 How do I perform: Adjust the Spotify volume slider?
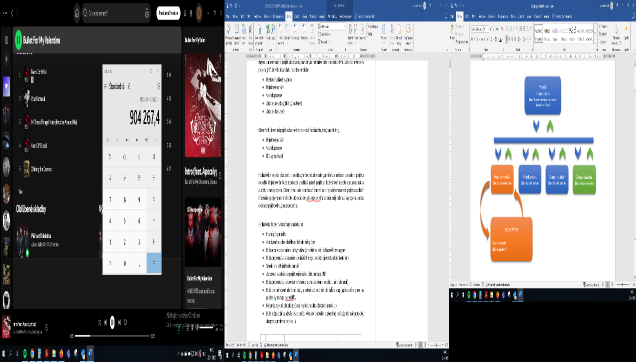(x=207, y=327)
